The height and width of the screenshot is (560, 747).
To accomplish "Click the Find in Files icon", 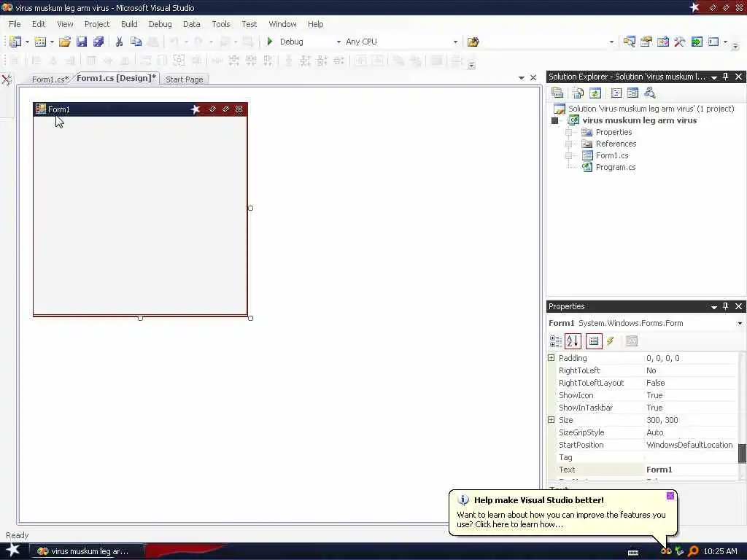I will 473,42.
